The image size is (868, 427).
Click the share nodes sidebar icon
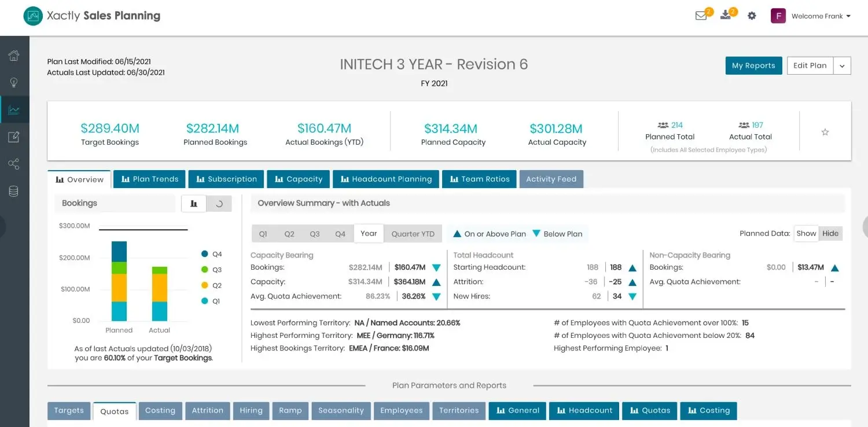pos(14,164)
